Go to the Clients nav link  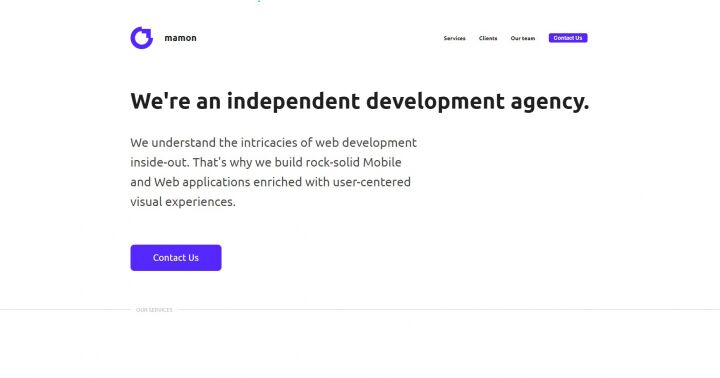tap(488, 38)
